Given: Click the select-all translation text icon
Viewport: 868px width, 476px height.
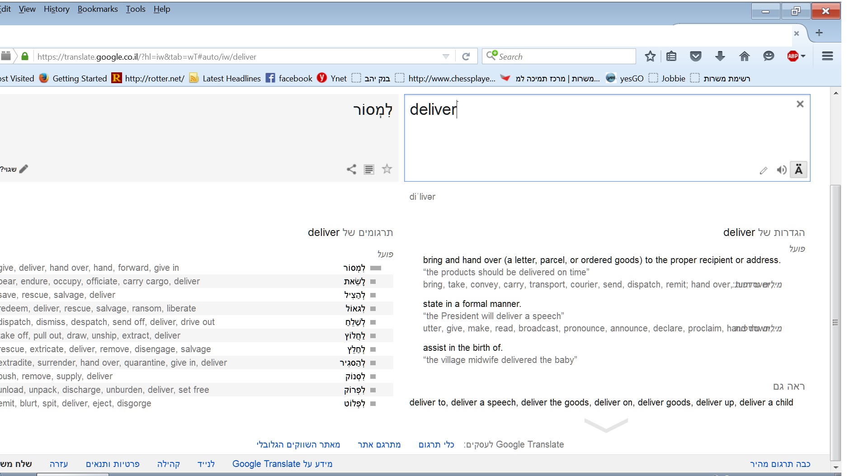Looking at the screenshot, I should click(369, 169).
